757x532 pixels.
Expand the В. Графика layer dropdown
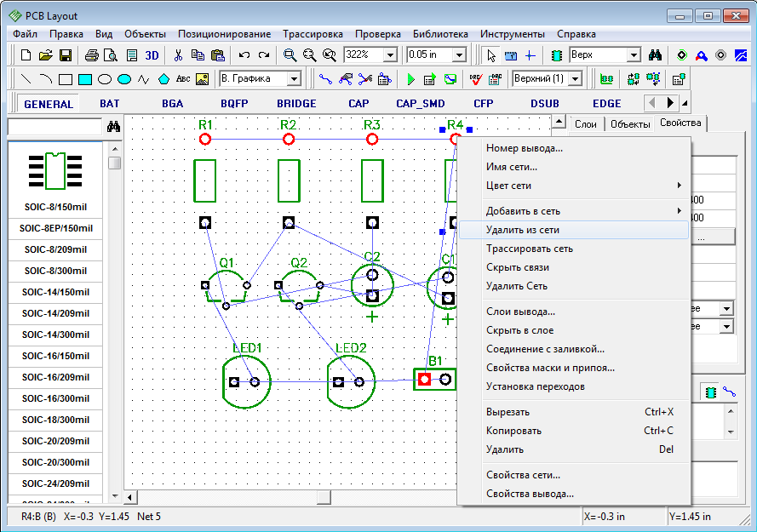click(294, 78)
